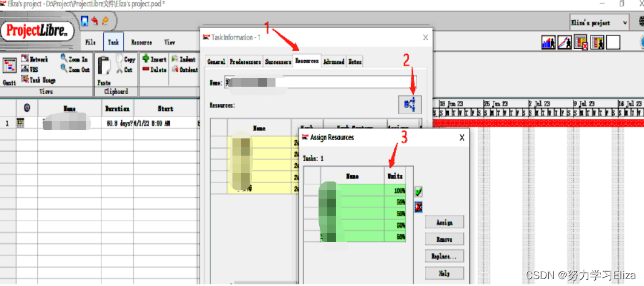The width and height of the screenshot is (644, 286).
Task: Click the Save project icon
Action: pyautogui.click(x=84, y=21)
